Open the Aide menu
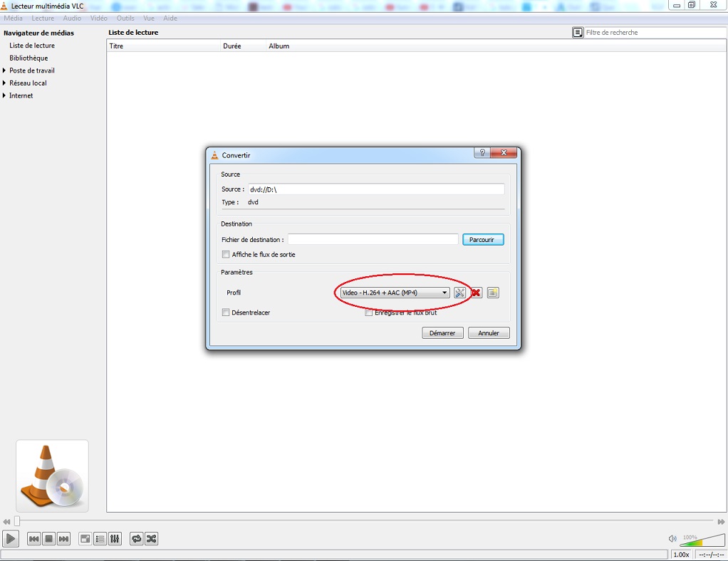The width and height of the screenshot is (728, 561). pos(170,18)
